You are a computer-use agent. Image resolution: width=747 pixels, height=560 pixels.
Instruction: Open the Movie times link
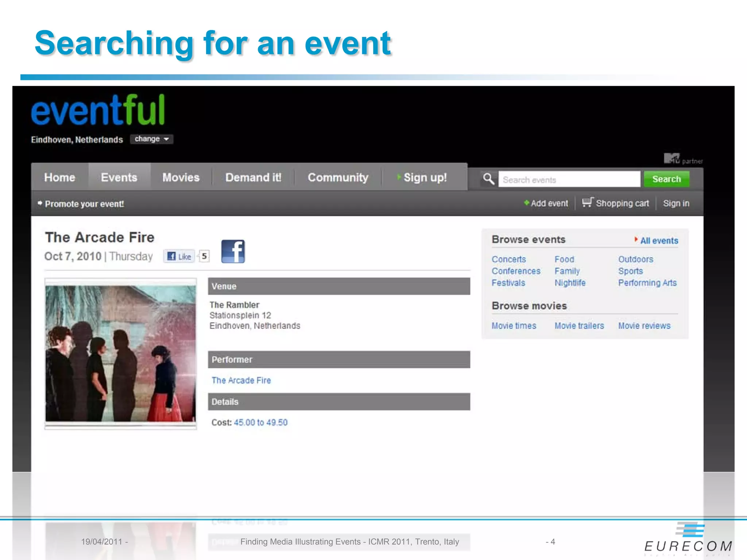(514, 326)
